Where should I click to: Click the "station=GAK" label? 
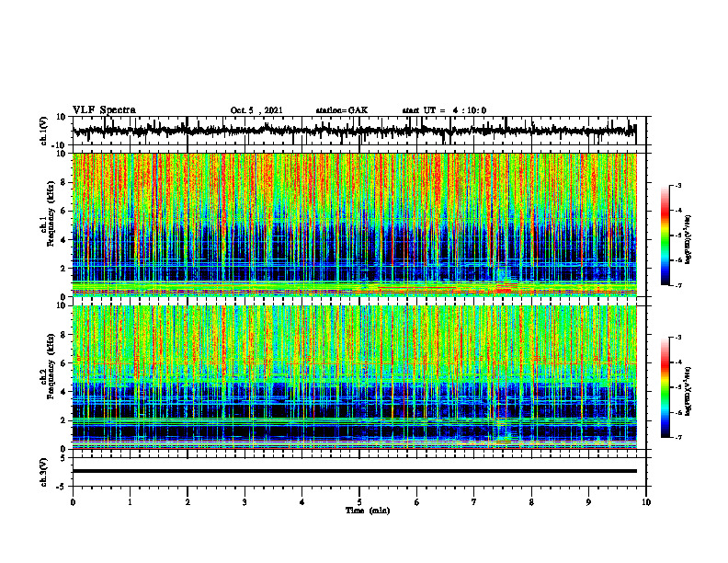tap(342, 110)
